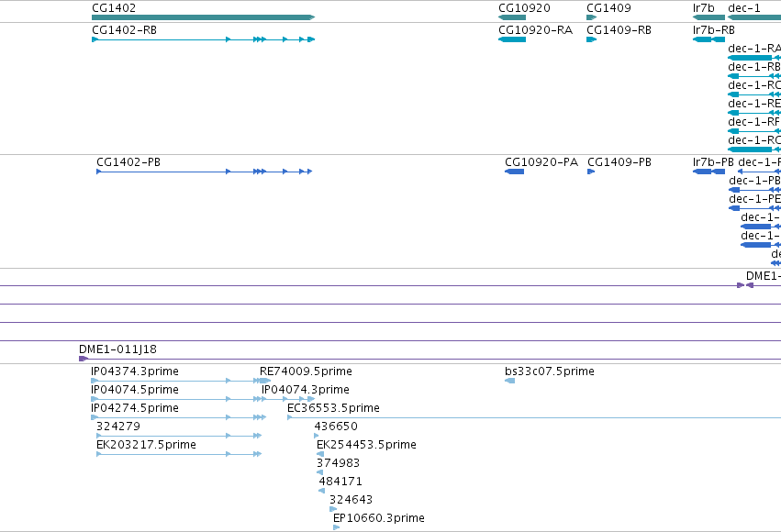Screen dimensions: 781x532
Task: Click the CG1409-PB coding sequence label
Action: pyautogui.click(x=619, y=162)
